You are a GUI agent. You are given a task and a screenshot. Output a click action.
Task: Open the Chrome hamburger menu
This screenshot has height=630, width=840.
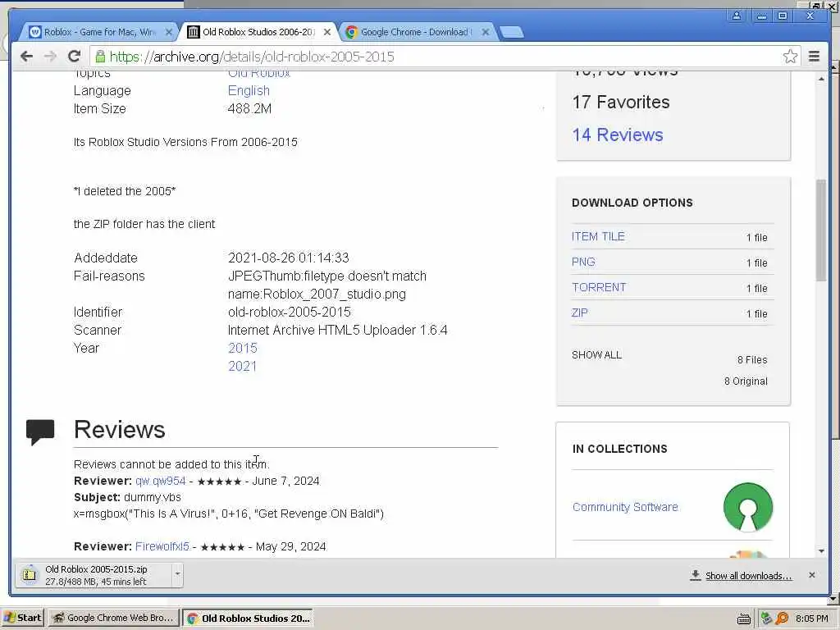pos(814,57)
